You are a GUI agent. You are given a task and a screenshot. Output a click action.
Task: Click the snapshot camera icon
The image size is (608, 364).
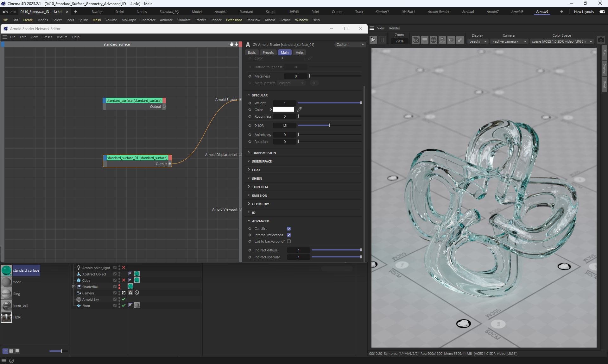click(601, 40)
